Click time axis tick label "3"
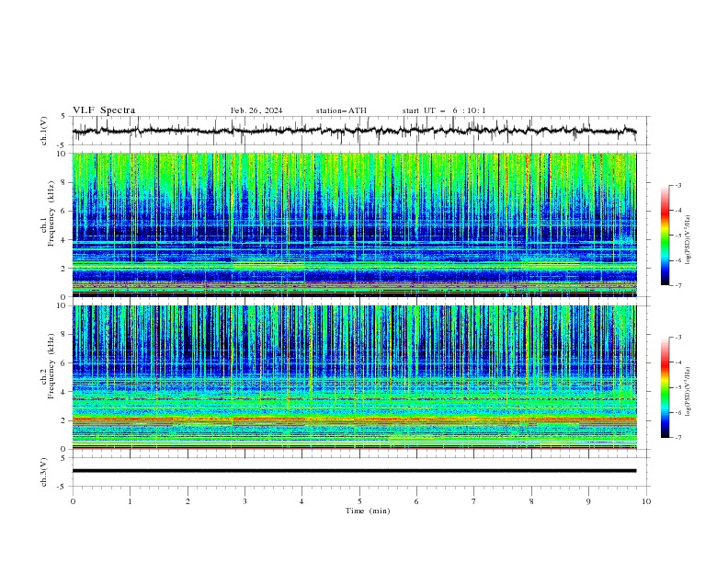728x563 pixels. 245,501
